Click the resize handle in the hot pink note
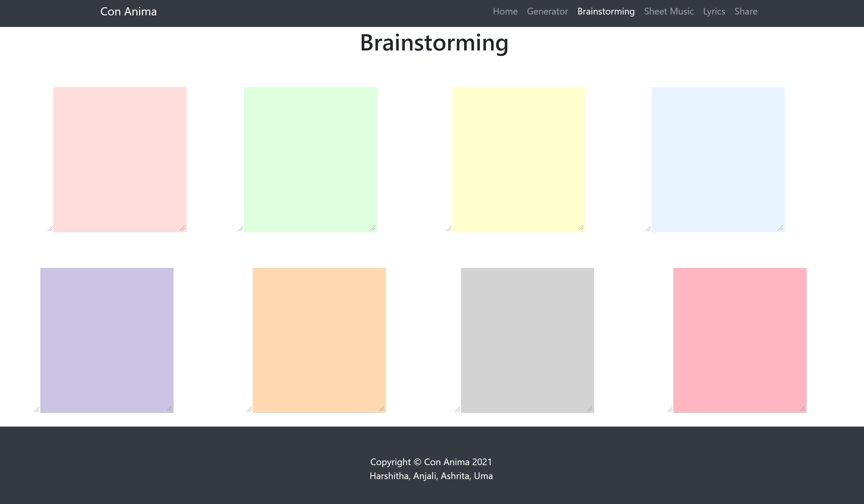The width and height of the screenshot is (864, 504). [802, 409]
